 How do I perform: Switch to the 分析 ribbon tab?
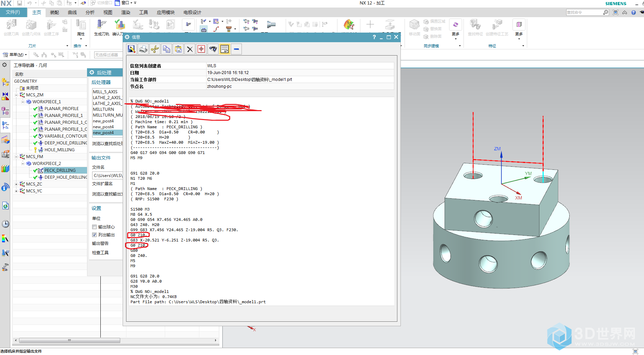[90, 12]
